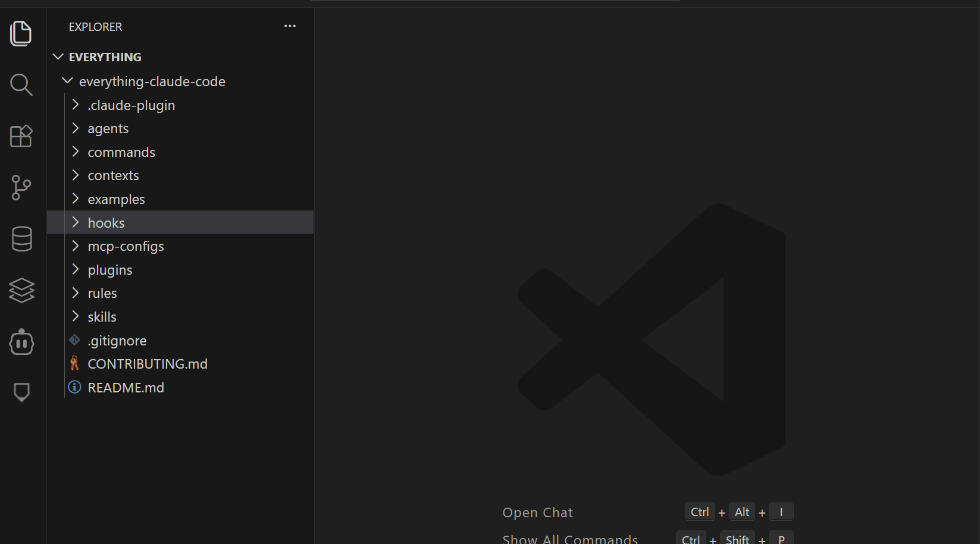
Task: Open the database cylinder icon in activity bar
Action: click(x=21, y=239)
